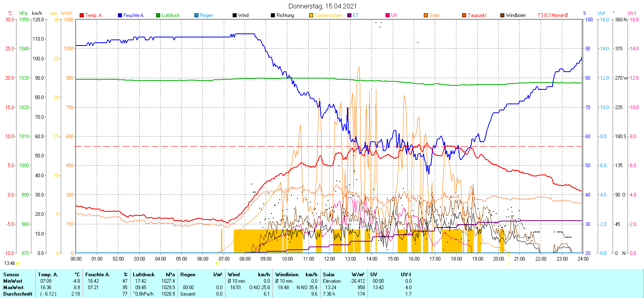Screen dimensions: 644x298
Task: Click the max wind value O-NO 25.8
Action: (260, 288)
